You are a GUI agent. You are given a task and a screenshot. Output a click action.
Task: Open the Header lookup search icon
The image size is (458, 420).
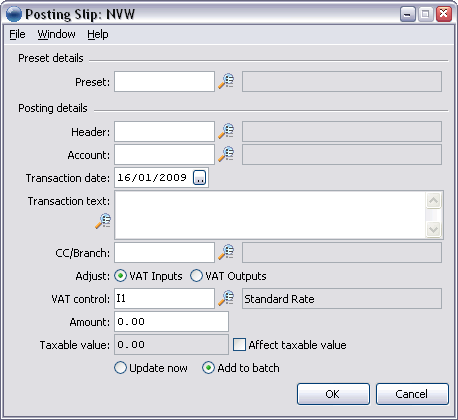226,131
